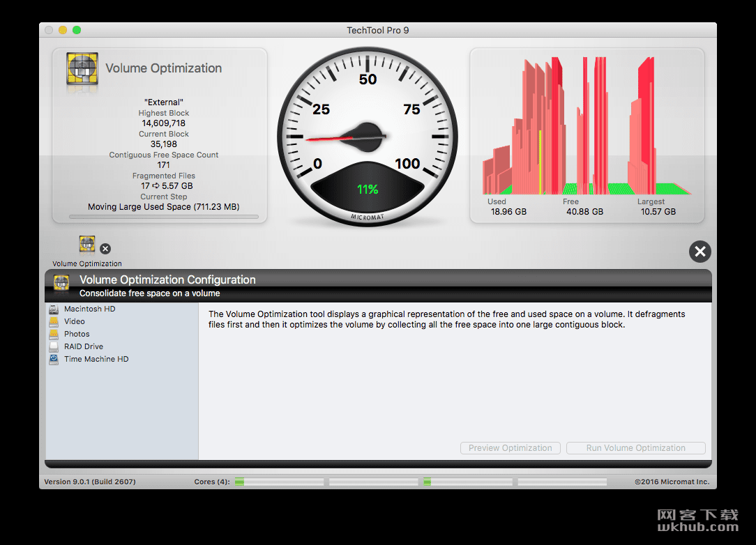Click the Moving Large Used Space step text
Image resolution: width=756 pixels, height=545 pixels.
(163, 207)
